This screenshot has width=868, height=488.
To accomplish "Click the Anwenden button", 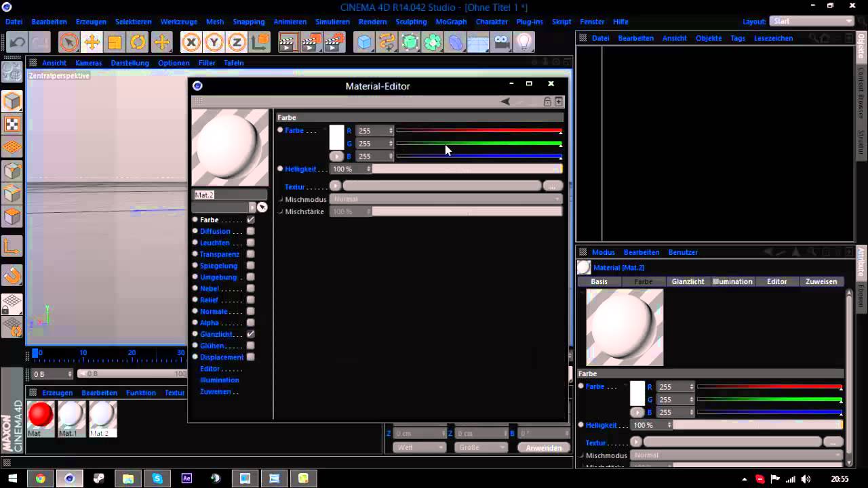I will 543,448.
